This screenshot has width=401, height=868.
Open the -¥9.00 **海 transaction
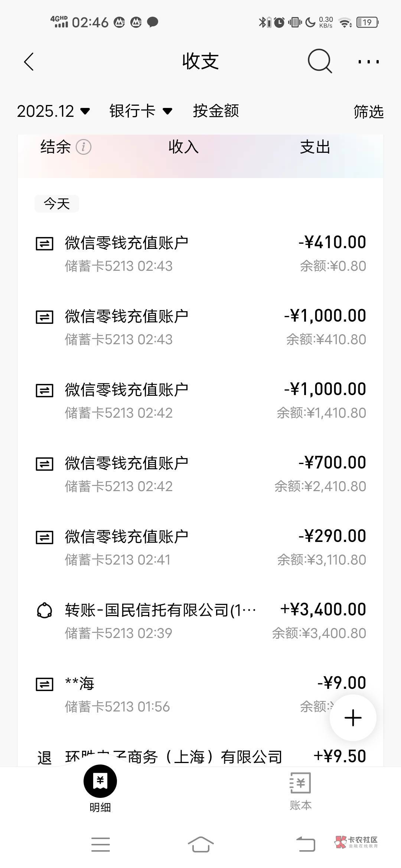click(178, 695)
